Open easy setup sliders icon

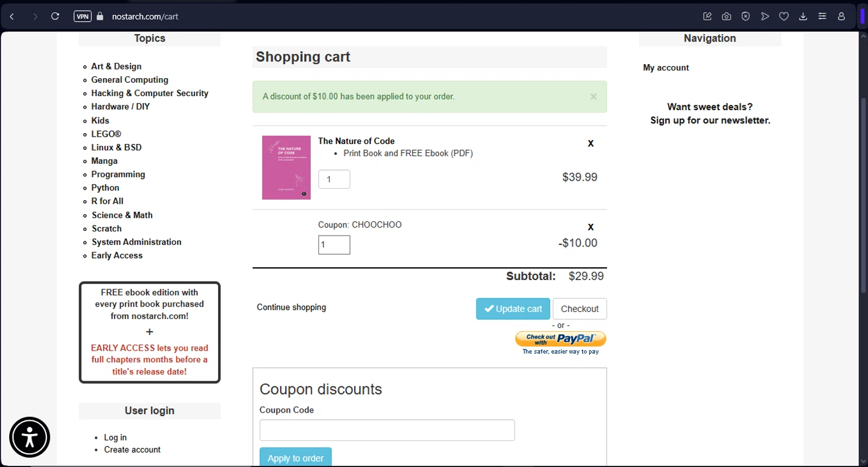tap(822, 16)
